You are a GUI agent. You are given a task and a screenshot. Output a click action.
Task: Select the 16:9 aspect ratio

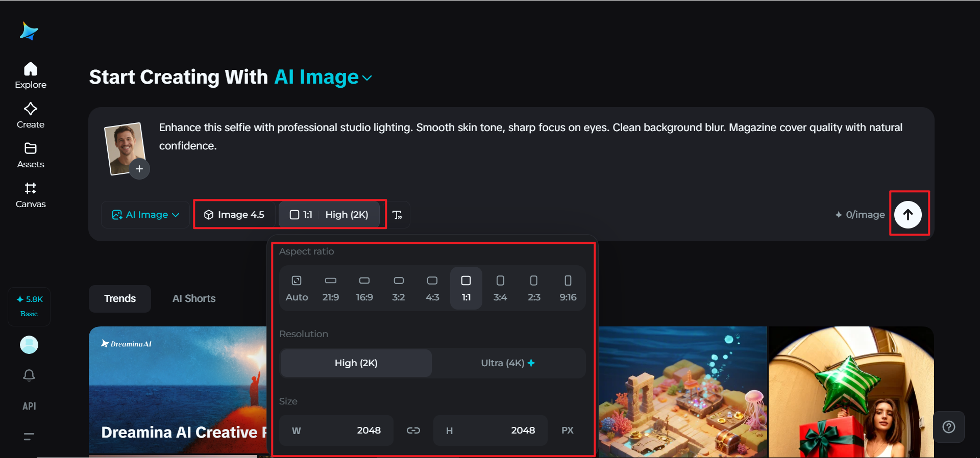pos(364,288)
